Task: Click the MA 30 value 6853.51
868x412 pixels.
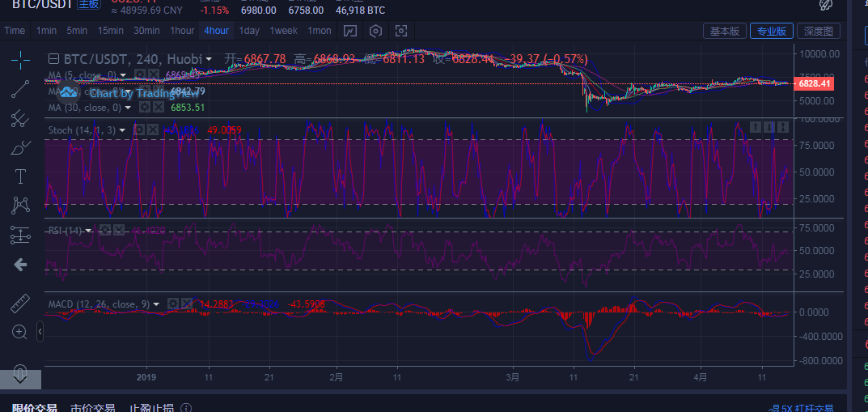Action: click(x=188, y=108)
